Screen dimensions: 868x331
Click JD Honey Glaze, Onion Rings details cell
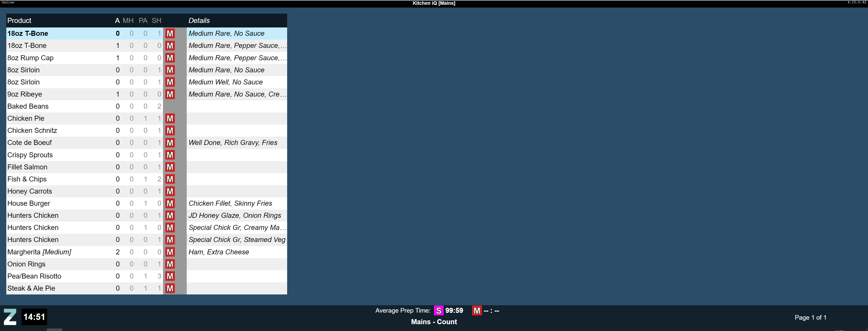click(234, 216)
